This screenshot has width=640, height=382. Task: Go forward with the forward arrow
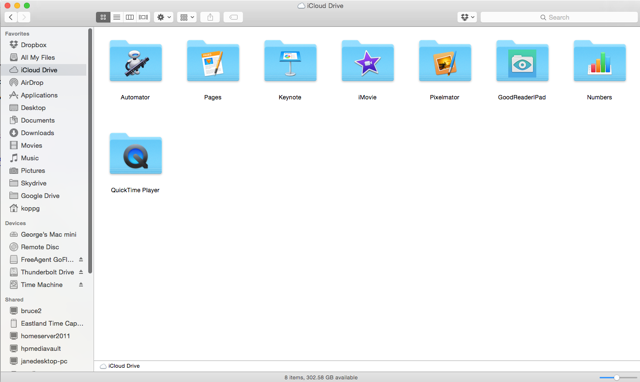pos(24,17)
